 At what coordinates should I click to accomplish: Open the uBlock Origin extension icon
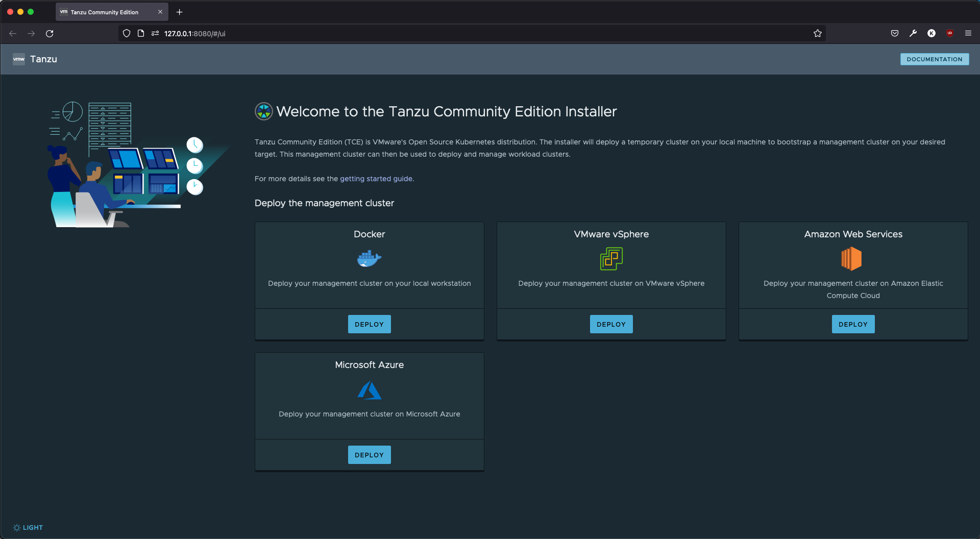(x=950, y=34)
